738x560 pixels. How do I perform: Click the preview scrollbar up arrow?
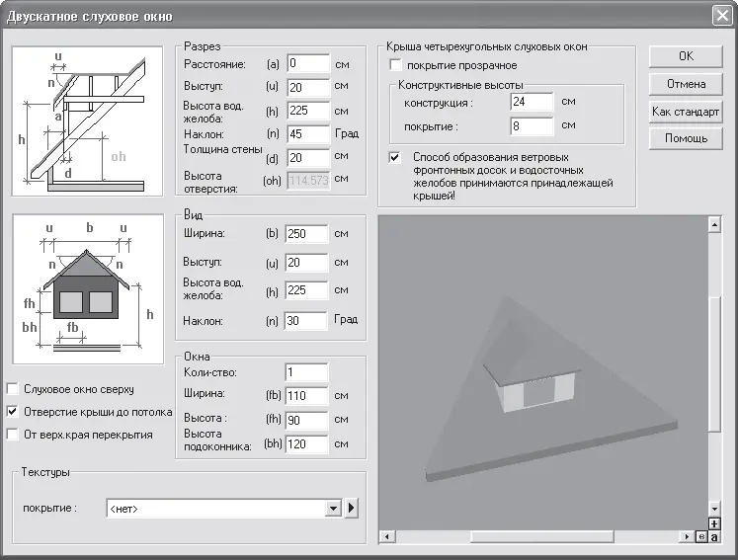[713, 225]
